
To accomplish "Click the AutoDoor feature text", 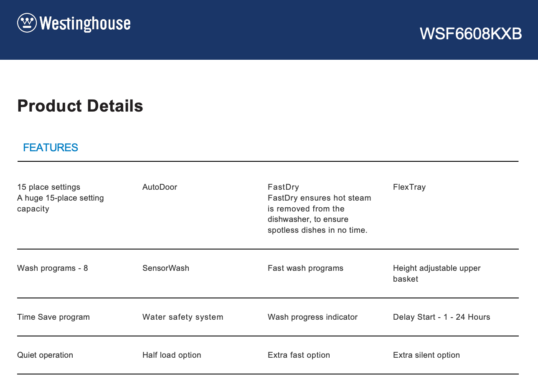I will click(x=160, y=187).
